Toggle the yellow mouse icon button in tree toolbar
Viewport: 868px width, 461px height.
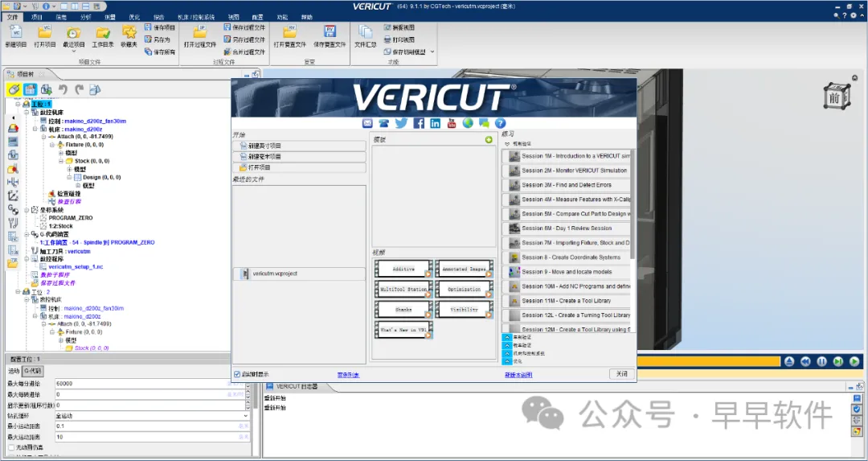coord(14,89)
